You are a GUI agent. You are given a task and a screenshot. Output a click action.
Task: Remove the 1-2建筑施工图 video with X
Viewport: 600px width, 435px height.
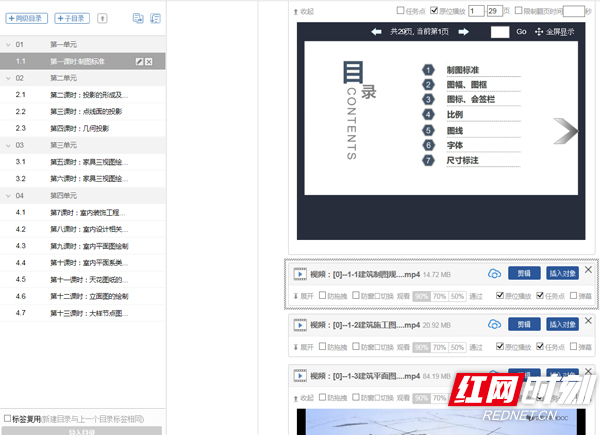pos(588,321)
